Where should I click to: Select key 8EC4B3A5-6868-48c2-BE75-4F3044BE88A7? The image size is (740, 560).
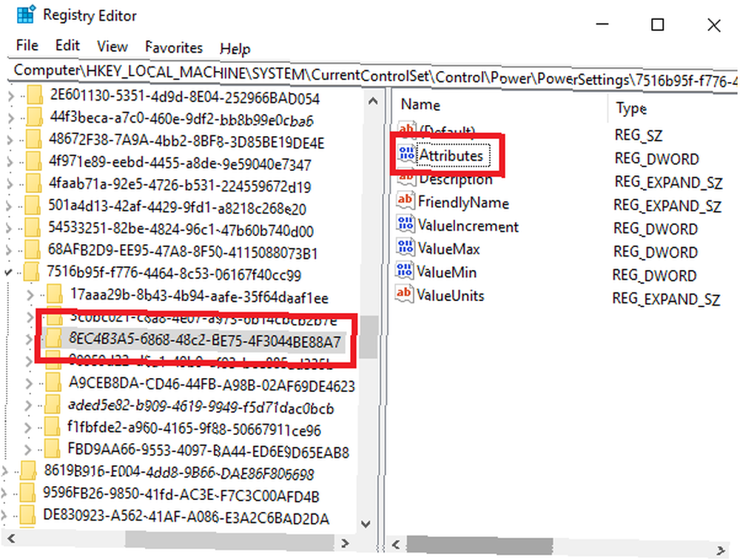pyautogui.click(x=205, y=340)
